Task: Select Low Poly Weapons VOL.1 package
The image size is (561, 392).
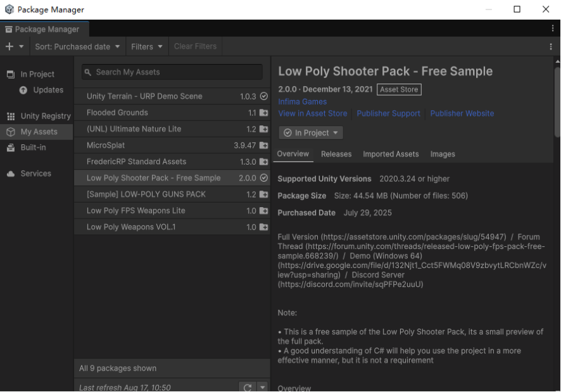Action: click(172, 227)
